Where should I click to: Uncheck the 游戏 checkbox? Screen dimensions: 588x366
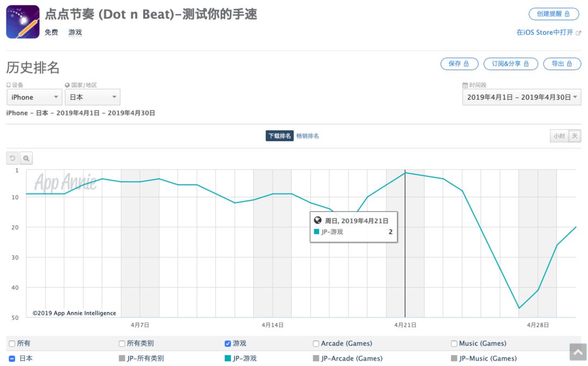point(228,344)
